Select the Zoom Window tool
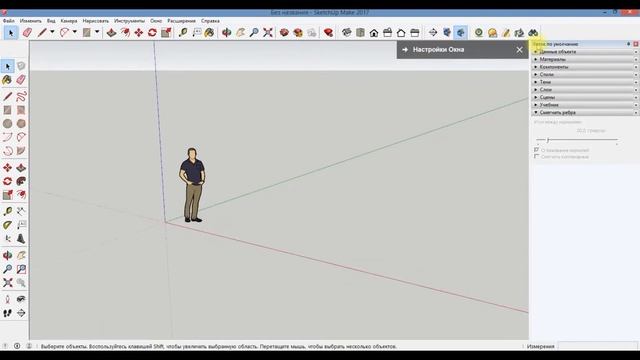The image size is (640, 360). (x=21, y=269)
